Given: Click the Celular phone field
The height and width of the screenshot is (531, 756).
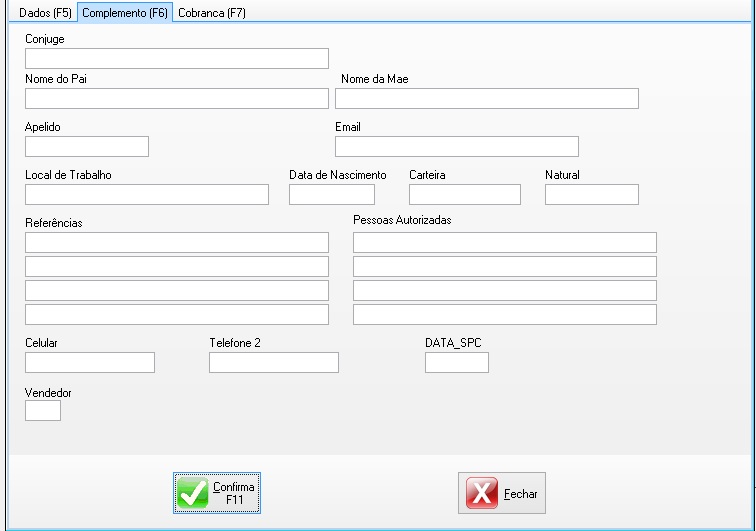Looking at the screenshot, I should pyautogui.click(x=89, y=362).
